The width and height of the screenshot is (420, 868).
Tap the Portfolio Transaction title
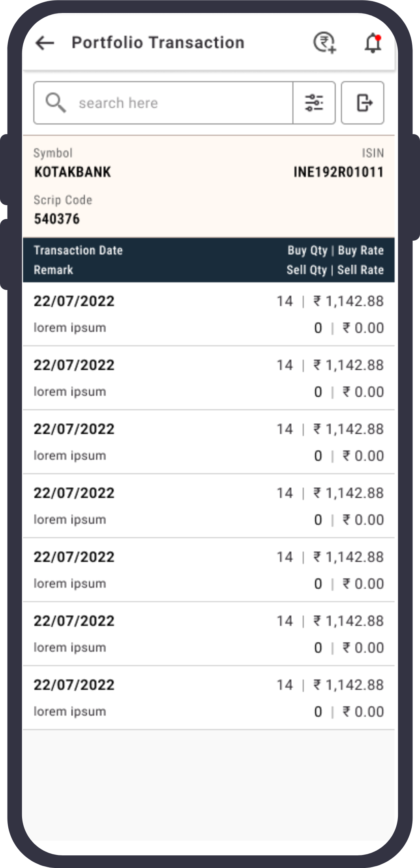[x=158, y=43]
